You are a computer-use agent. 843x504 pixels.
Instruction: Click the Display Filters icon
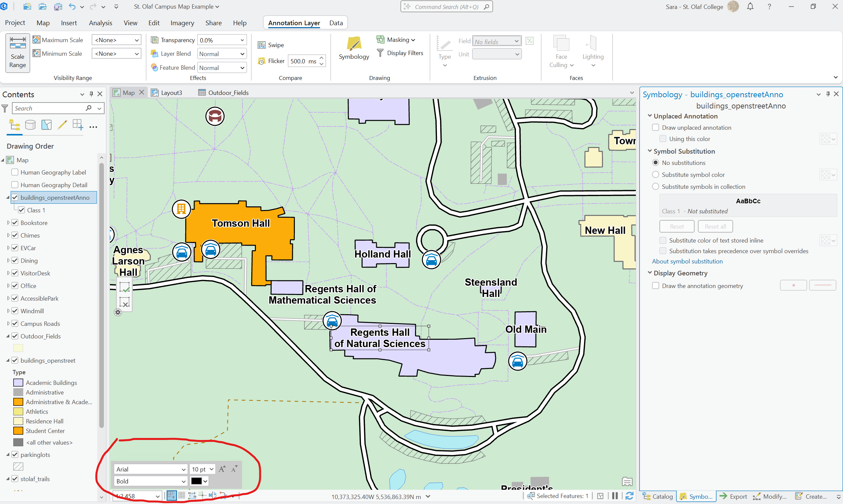pyautogui.click(x=380, y=53)
